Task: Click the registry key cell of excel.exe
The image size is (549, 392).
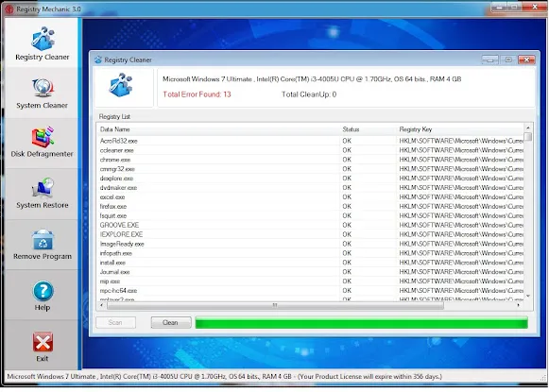Action: (x=461, y=197)
